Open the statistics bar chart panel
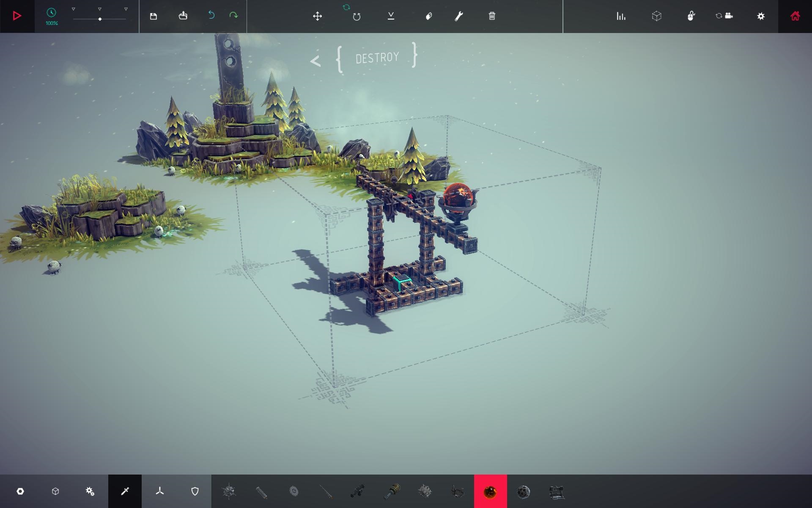The height and width of the screenshot is (508, 812). (621, 16)
